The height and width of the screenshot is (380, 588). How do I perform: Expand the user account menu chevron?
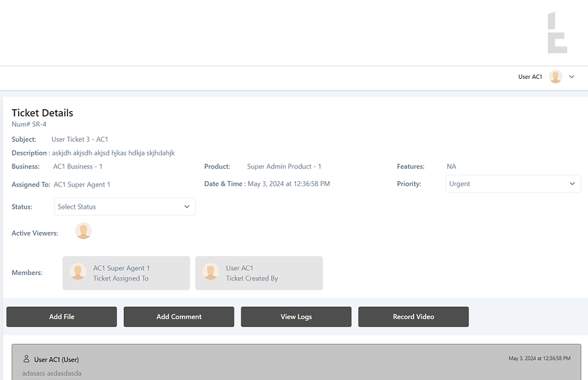[571, 77]
